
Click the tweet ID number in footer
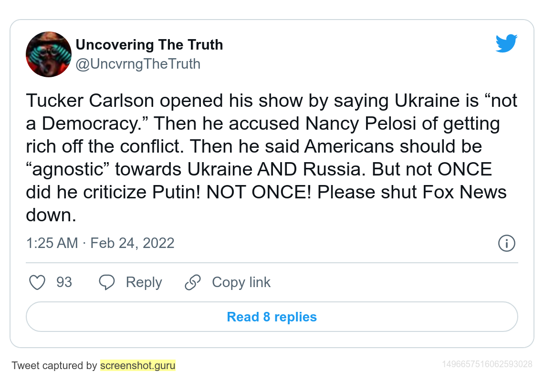coord(487,364)
